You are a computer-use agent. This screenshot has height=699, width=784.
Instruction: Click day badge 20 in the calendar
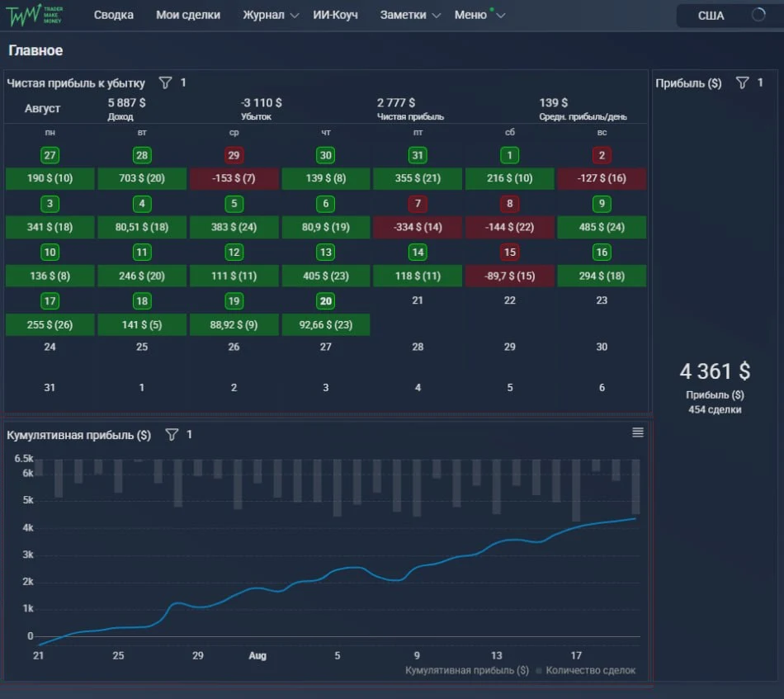coord(326,301)
